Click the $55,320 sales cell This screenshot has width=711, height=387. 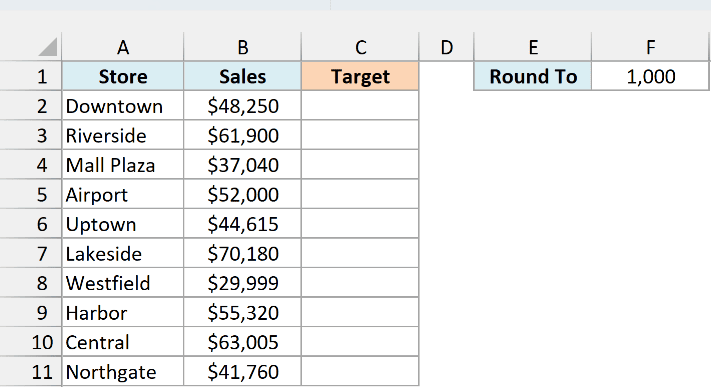(x=243, y=313)
